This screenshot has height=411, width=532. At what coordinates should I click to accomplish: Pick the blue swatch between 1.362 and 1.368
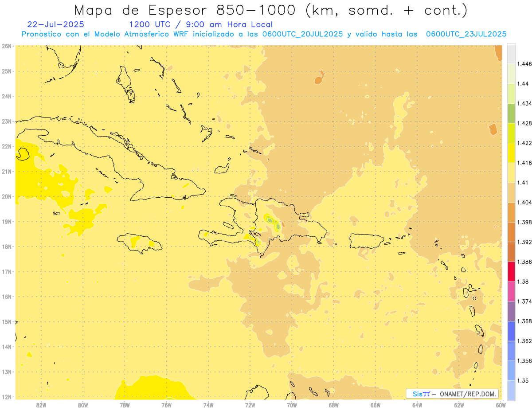511,331
